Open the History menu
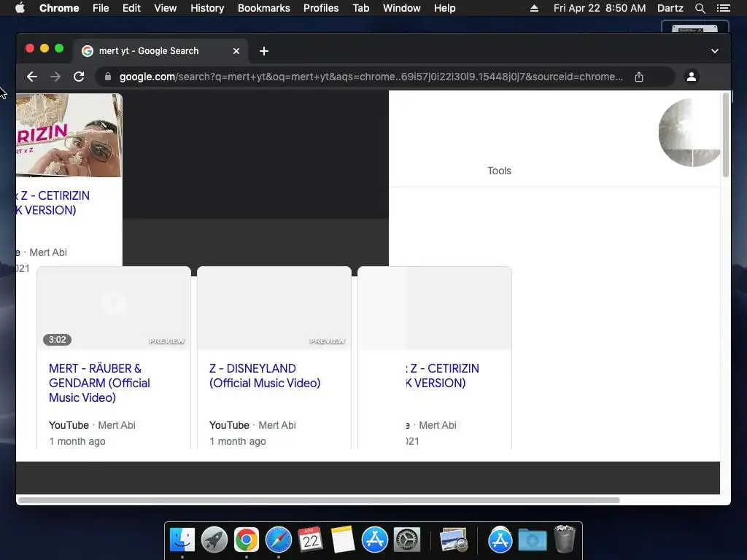The width and height of the screenshot is (747, 560). point(207,8)
